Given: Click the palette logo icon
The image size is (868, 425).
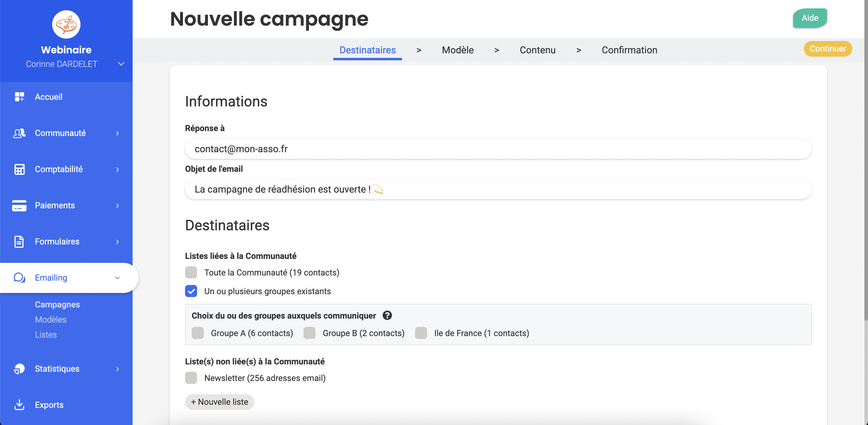Looking at the screenshot, I should [66, 24].
